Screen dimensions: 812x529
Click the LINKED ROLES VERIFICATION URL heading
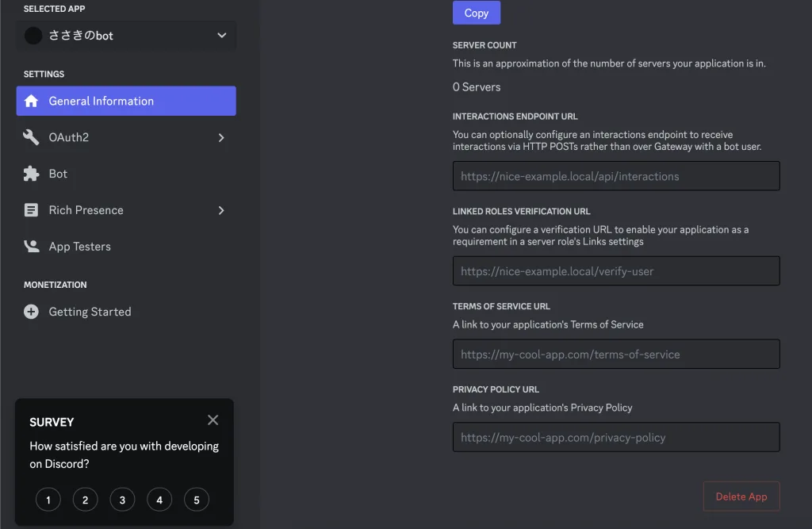point(522,212)
